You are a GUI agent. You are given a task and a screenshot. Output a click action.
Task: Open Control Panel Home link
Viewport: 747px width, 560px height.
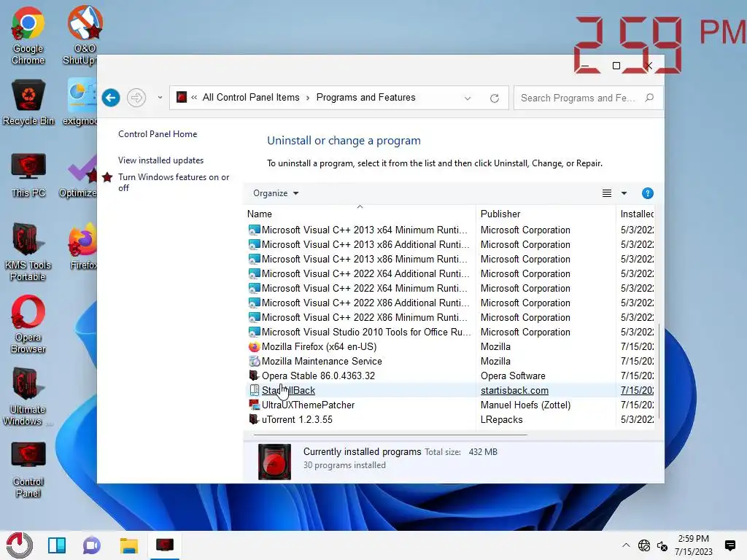158,134
